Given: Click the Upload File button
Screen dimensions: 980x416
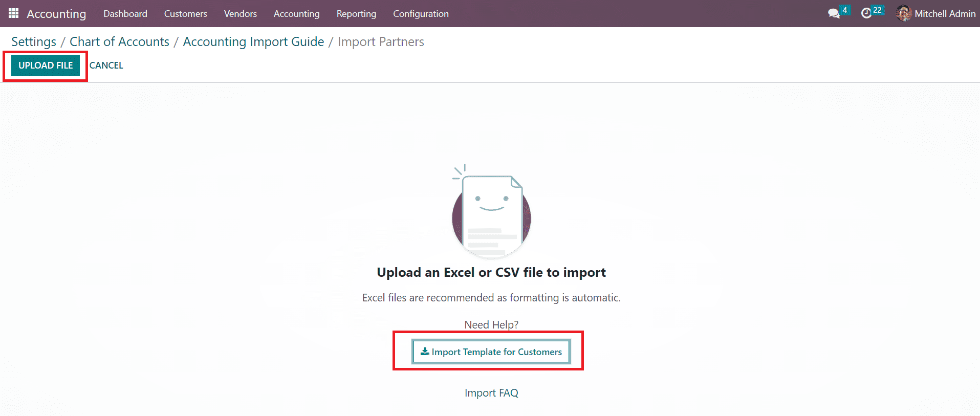Looking at the screenshot, I should 46,65.
